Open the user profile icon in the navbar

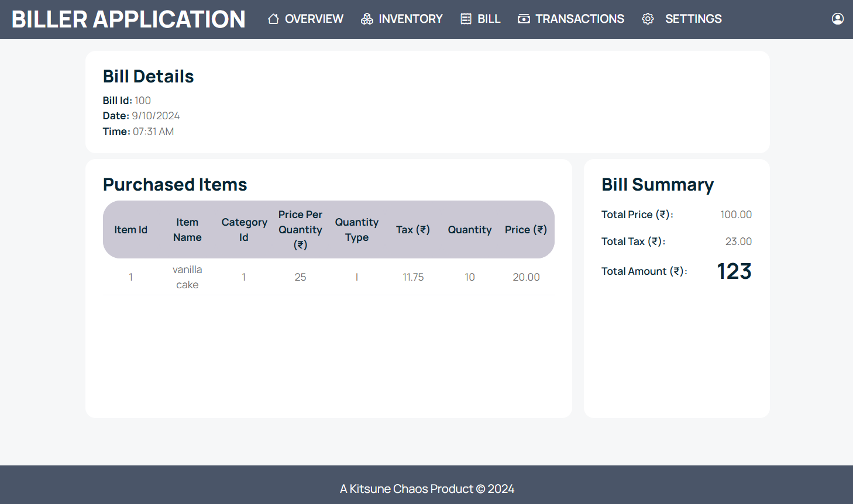838,19
